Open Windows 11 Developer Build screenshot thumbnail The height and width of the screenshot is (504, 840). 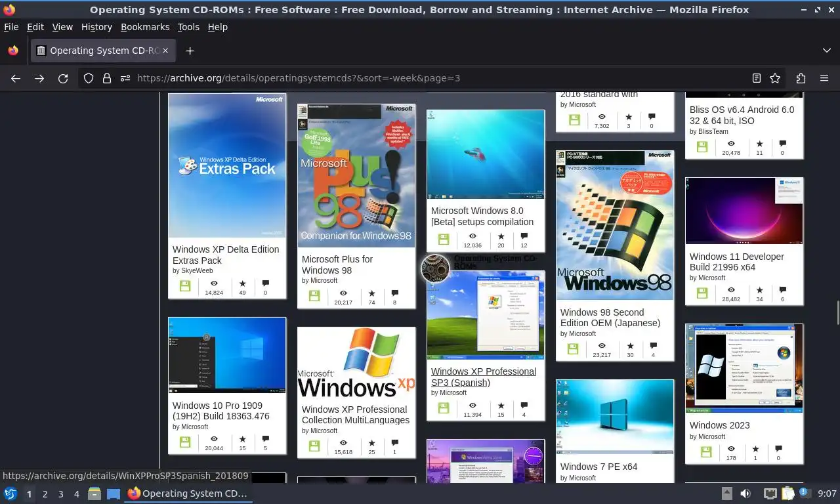tap(744, 211)
